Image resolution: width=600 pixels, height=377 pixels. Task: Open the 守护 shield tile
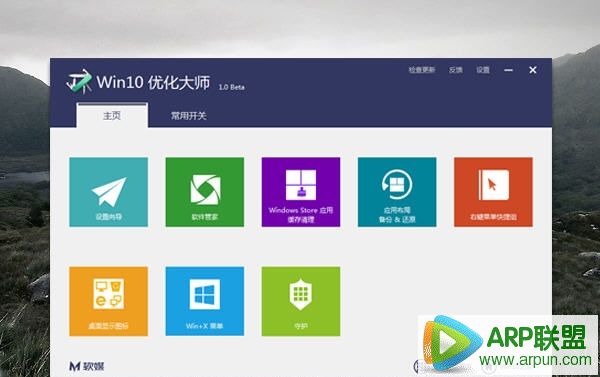pos(301,301)
